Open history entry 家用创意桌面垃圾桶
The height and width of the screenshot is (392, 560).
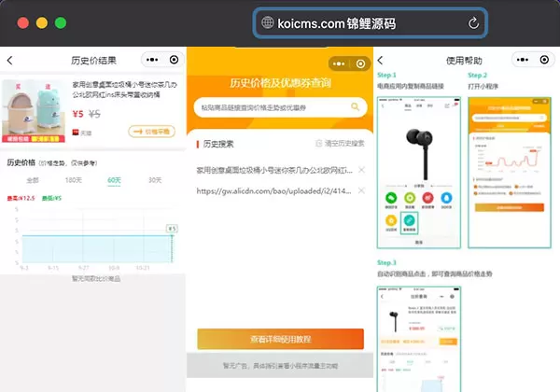[274, 170]
